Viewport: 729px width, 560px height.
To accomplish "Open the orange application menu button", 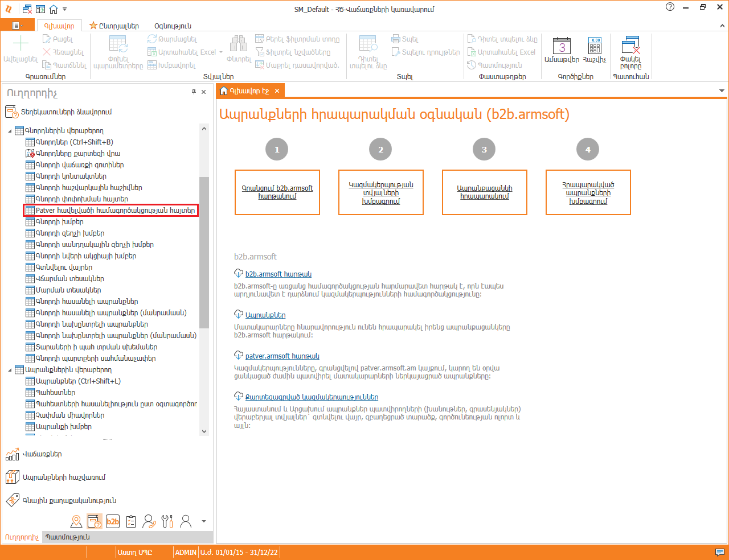I will [x=18, y=26].
